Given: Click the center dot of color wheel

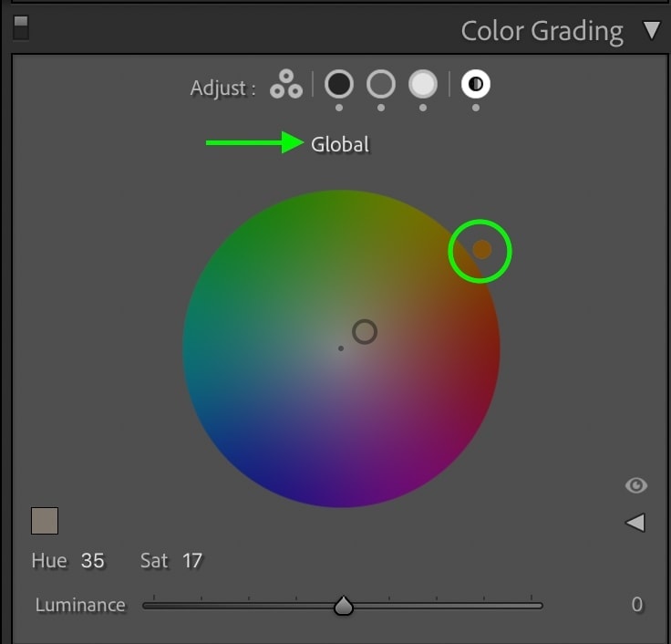Looking at the screenshot, I should point(341,348).
